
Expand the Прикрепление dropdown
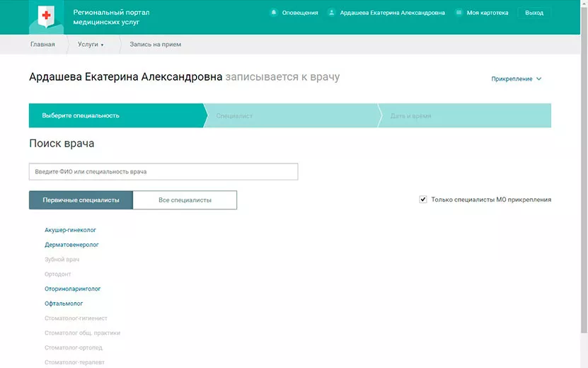(x=516, y=79)
